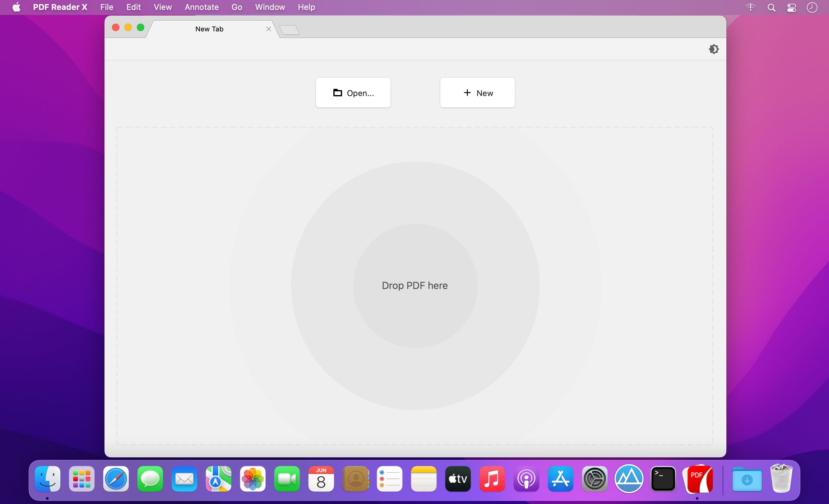Open the File menu

107,7
